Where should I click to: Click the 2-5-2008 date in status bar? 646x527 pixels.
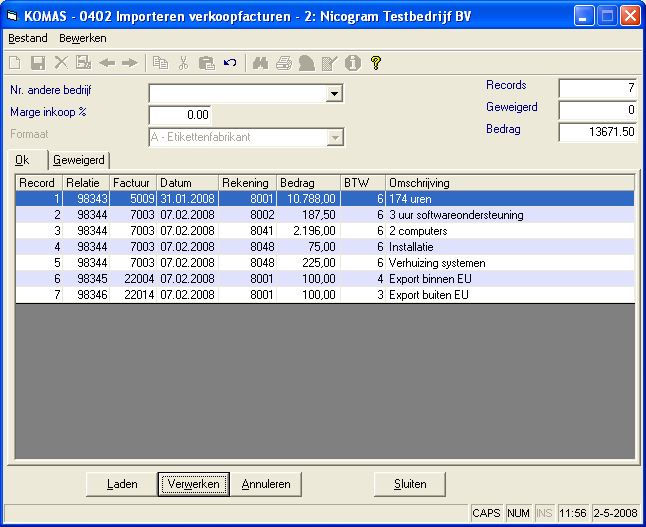pos(616,513)
